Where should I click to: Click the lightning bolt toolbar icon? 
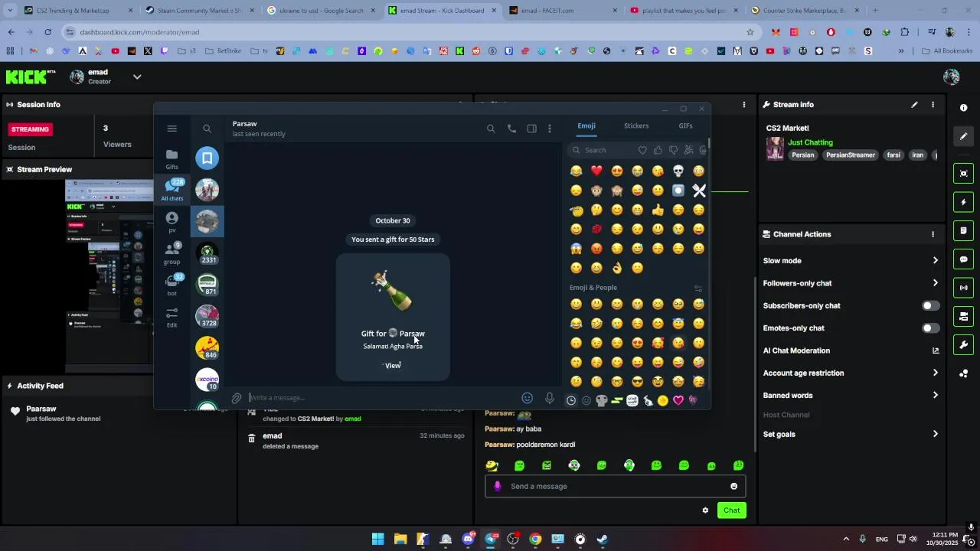(964, 202)
